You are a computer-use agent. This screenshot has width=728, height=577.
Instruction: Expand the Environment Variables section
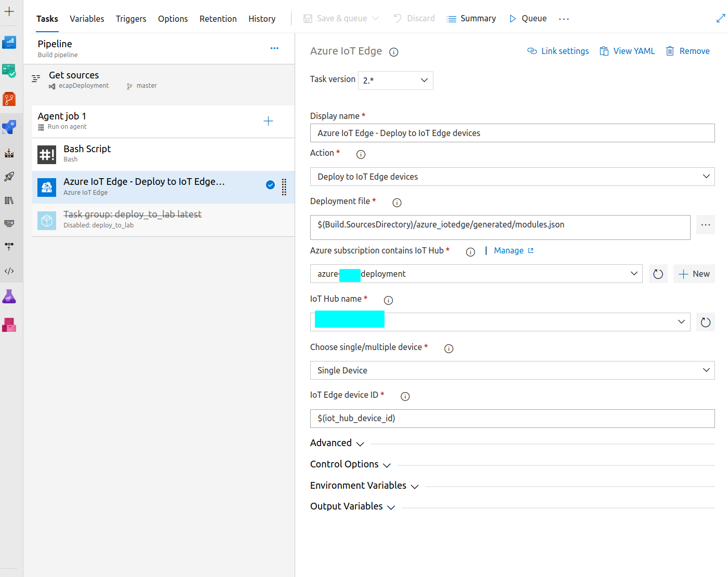click(365, 486)
